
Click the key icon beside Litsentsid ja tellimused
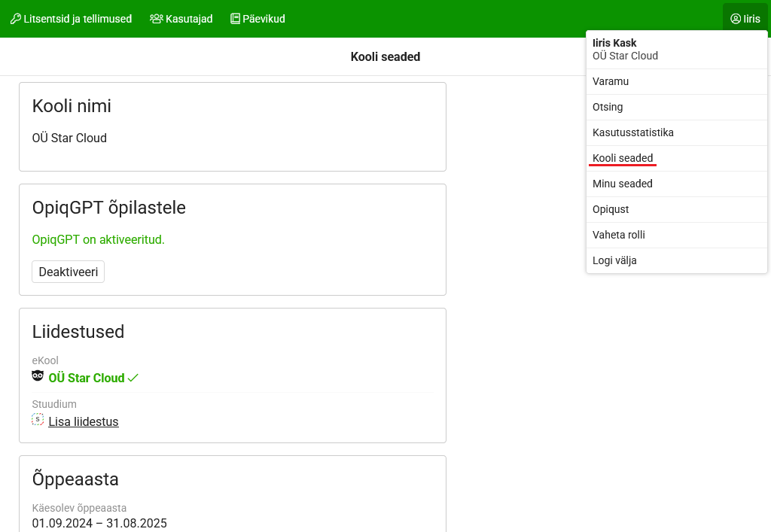(15, 19)
